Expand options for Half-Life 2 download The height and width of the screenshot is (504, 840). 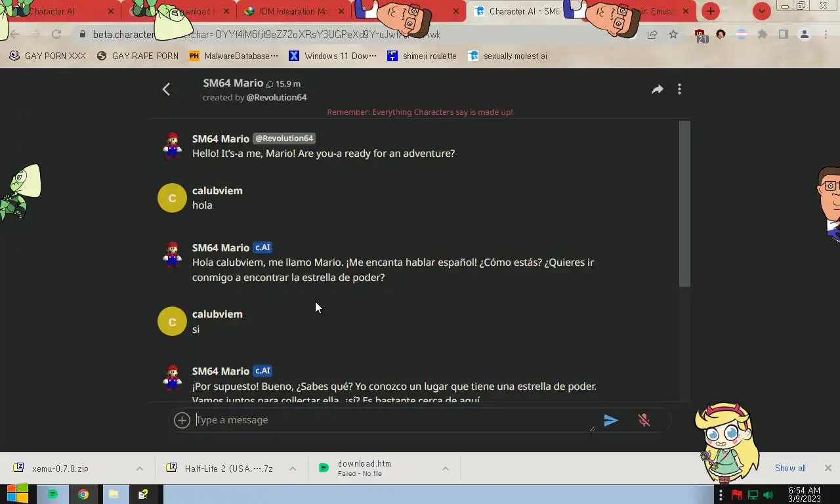(x=293, y=469)
